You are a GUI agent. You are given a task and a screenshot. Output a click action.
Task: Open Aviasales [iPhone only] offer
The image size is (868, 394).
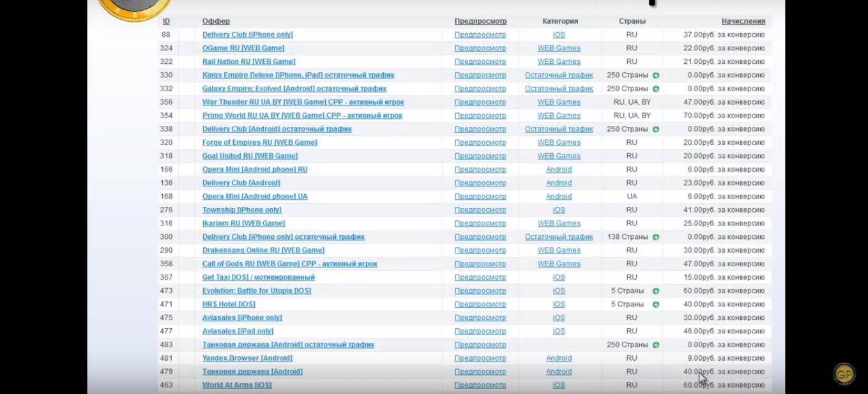tap(242, 318)
